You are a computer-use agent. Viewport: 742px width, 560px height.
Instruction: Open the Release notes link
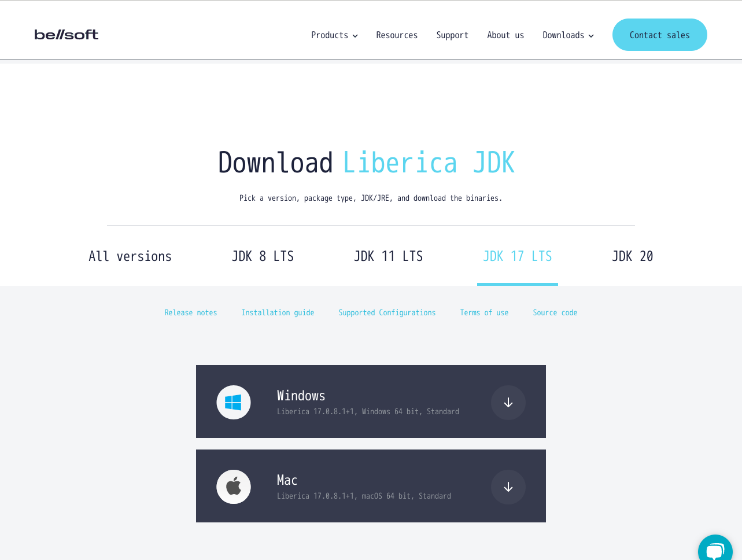coord(191,312)
